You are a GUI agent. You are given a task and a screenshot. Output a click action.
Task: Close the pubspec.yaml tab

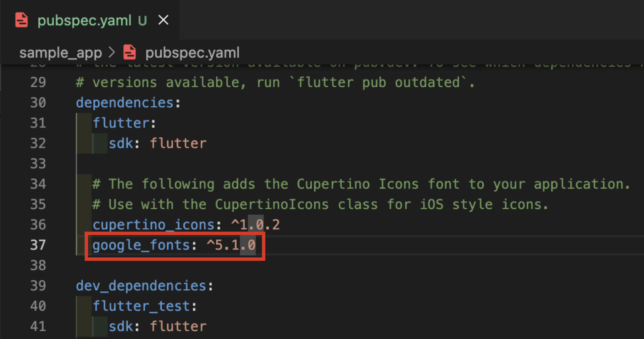point(163,20)
